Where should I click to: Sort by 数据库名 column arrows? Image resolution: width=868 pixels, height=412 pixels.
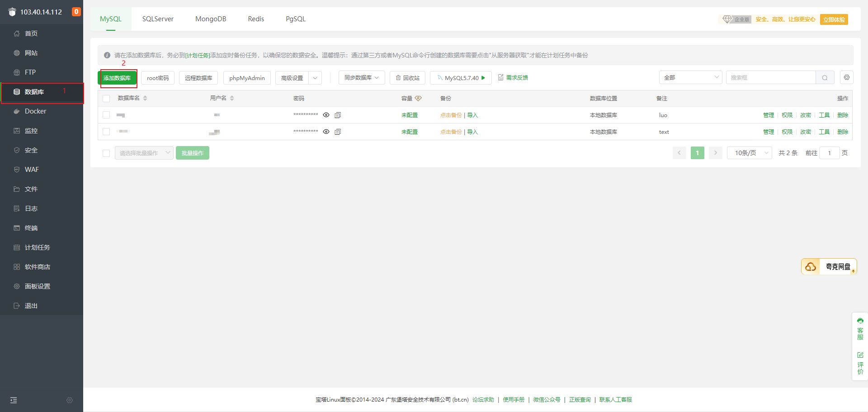click(145, 98)
